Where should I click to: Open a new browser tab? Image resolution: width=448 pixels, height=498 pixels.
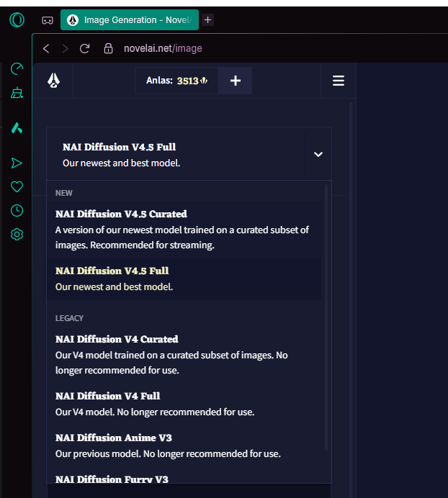click(208, 20)
